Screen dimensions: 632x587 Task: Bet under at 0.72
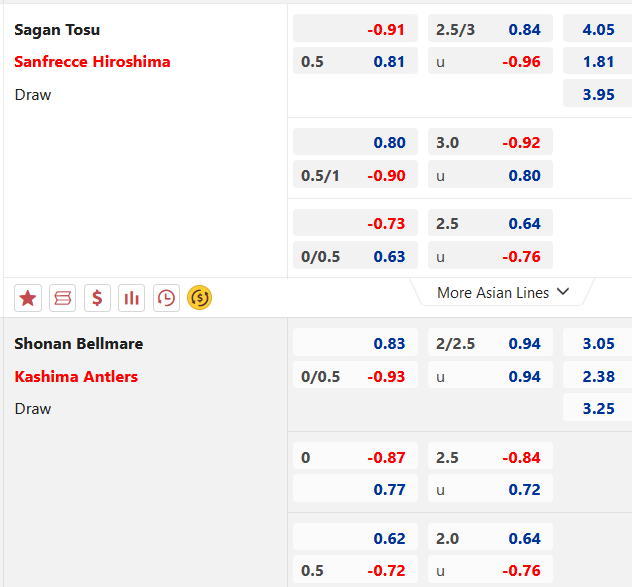click(490, 489)
